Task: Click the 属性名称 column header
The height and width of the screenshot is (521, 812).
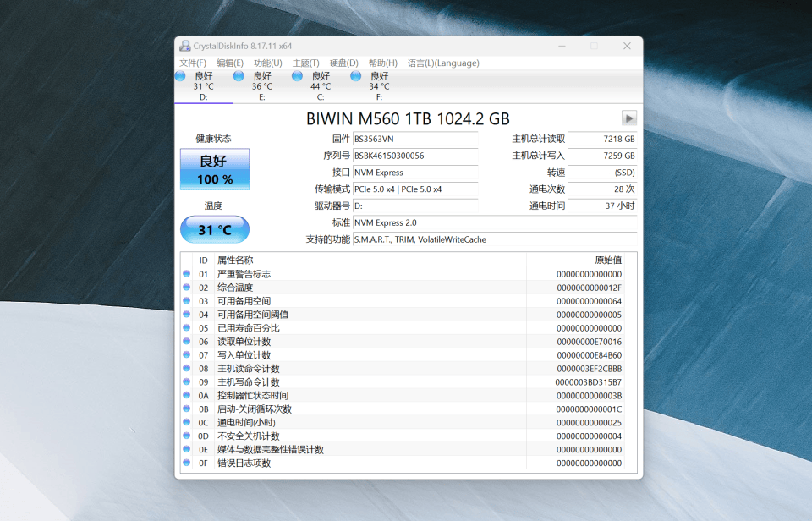Action: pyautogui.click(x=370, y=260)
